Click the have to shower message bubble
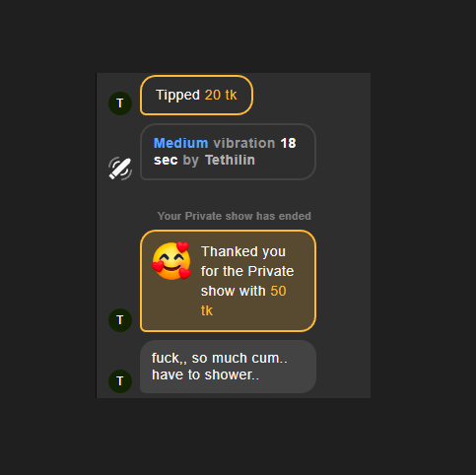 pyautogui.click(x=228, y=367)
